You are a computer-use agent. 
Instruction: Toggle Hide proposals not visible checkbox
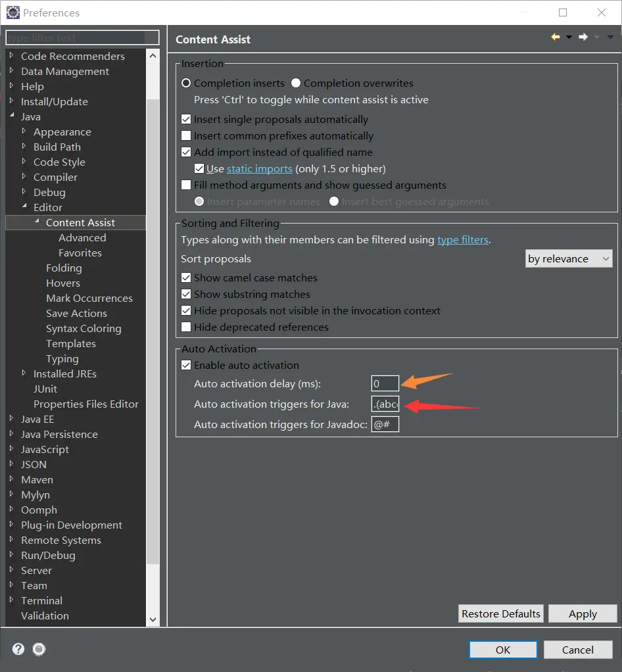[186, 310]
